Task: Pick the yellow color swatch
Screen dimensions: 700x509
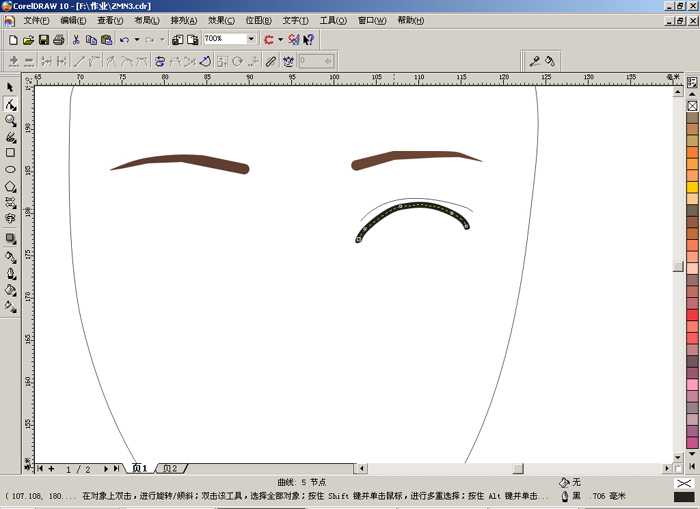Action: (692, 187)
